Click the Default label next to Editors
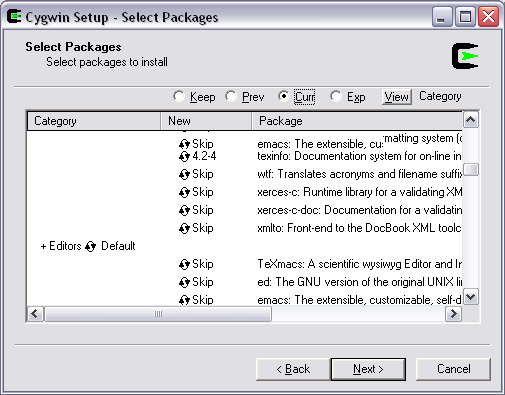 tap(118, 246)
